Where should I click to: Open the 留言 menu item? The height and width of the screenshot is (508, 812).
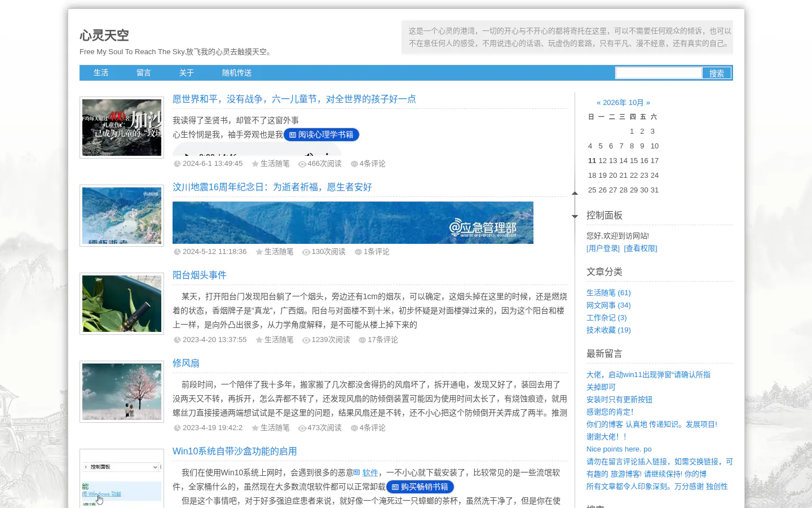144,73
